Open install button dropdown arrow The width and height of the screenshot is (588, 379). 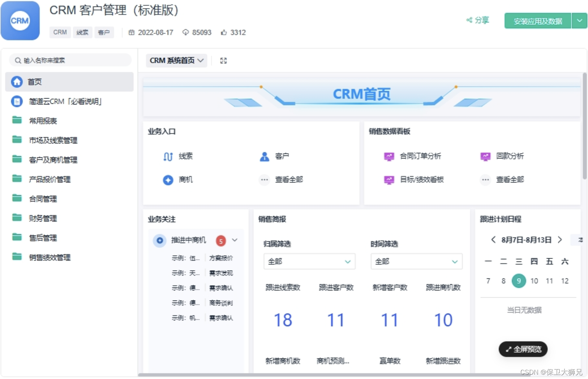pyautogui.click(x=579, y=21)
